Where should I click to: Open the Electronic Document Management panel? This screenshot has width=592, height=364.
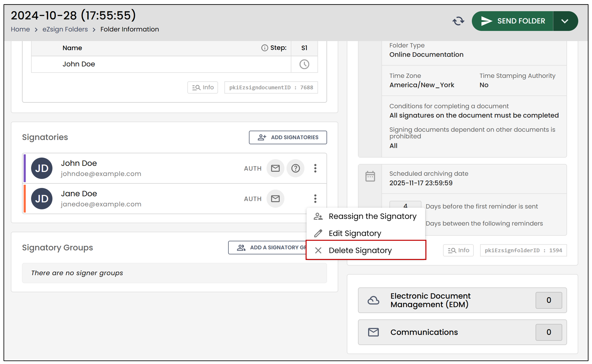coord(462,300)
